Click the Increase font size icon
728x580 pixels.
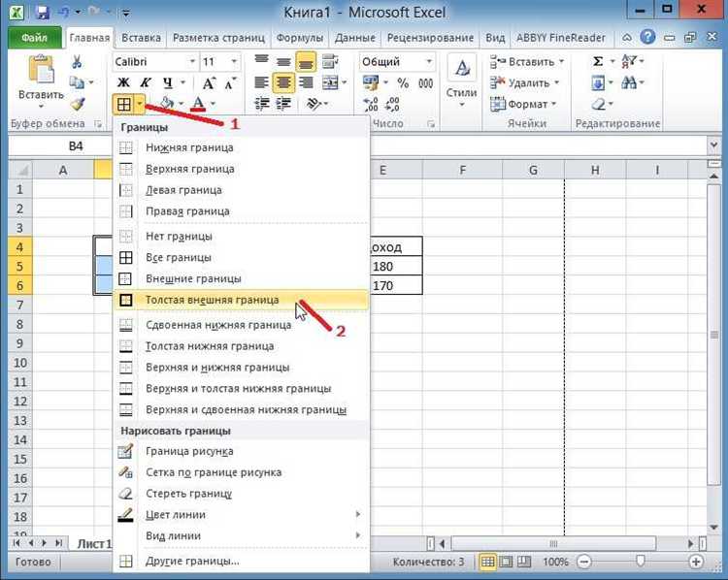209,83
